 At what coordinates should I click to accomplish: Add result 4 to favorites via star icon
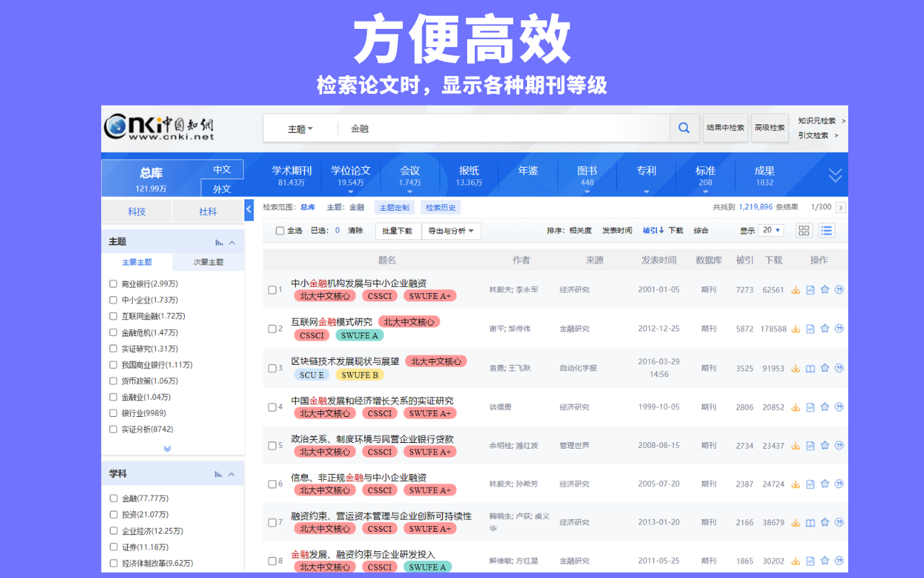coord(824,406)
